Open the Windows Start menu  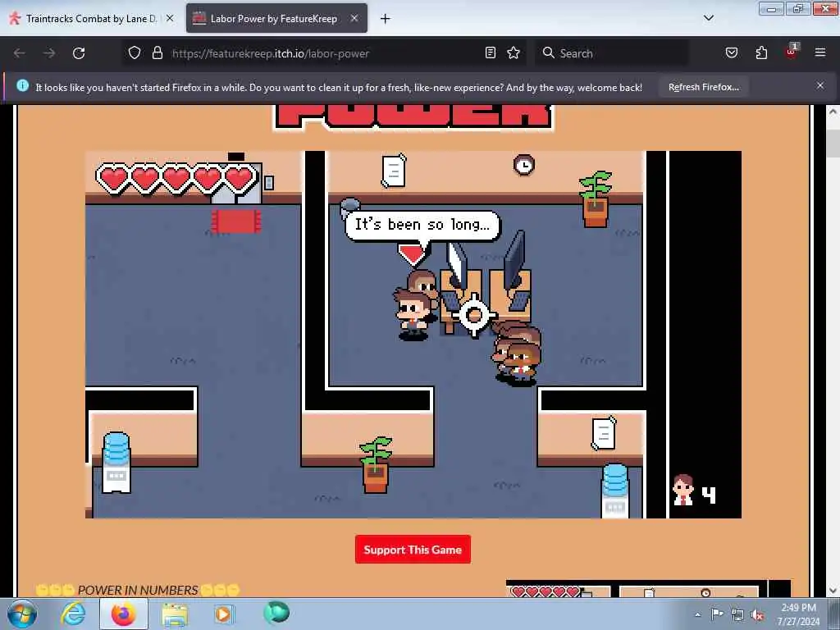pos(22,614)
